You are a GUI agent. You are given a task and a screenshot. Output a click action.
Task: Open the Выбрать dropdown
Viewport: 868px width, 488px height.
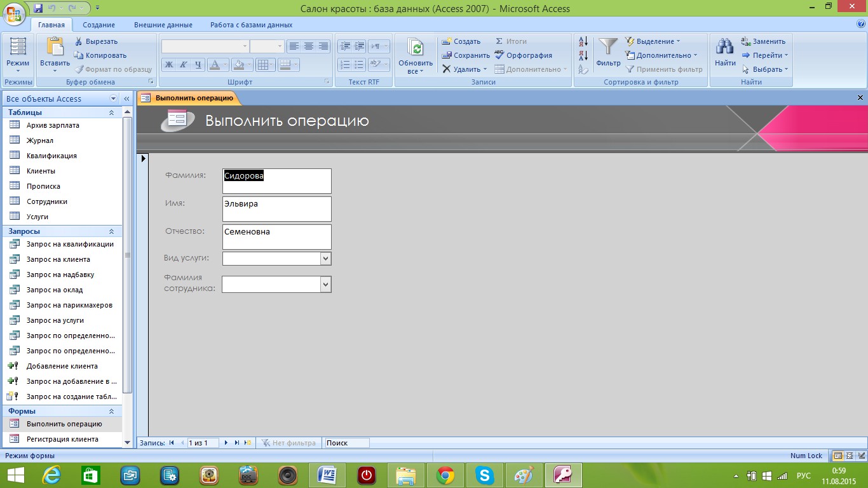point(764,69)
